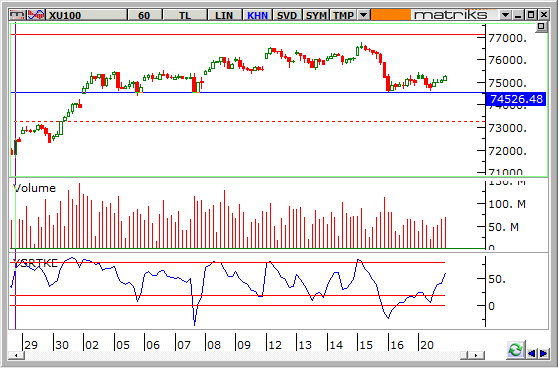Image resolution: width=558 pixels, height=368 pixels.
Task: Click the 73000 price axis value
Action: [508, 128]
